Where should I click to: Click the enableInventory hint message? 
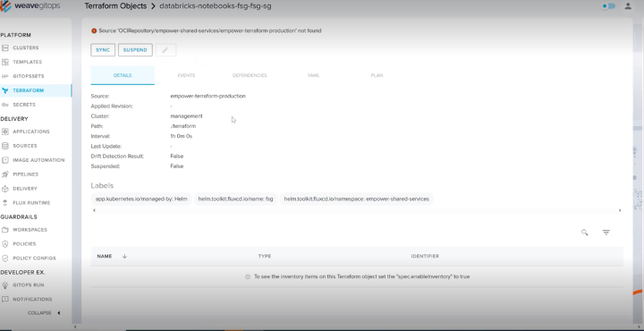tap(361, 276)
